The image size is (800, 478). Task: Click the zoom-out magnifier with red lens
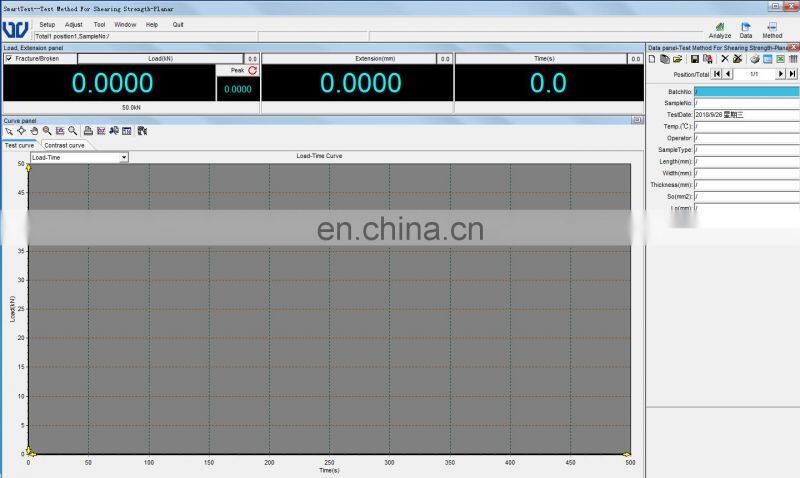47,131
